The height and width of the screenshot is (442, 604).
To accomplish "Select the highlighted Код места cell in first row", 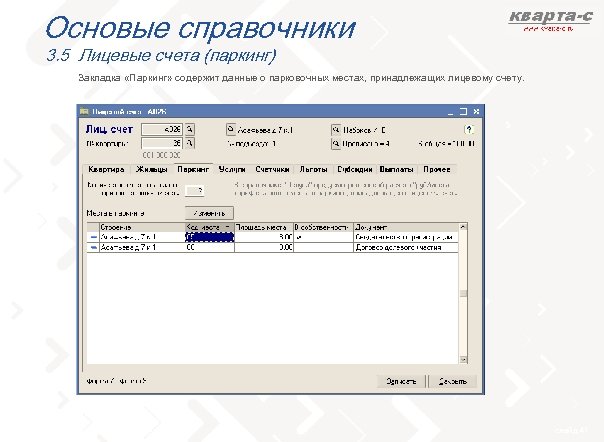I will point(210,237).
